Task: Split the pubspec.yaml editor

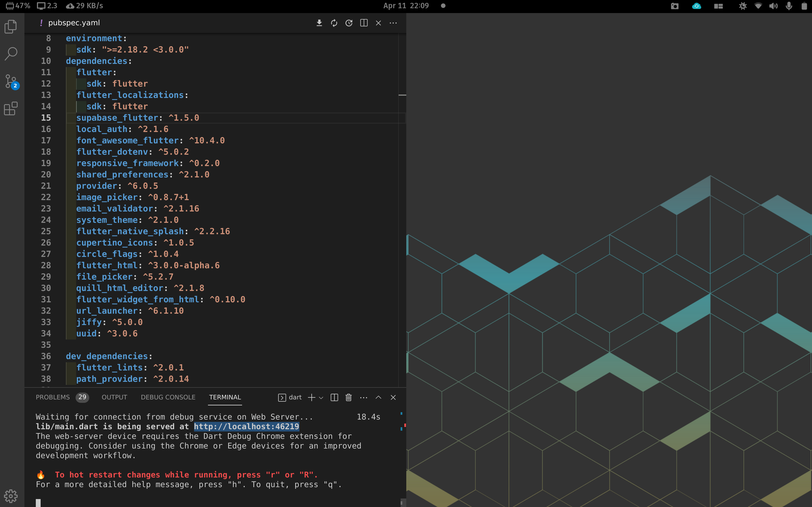Action: (x=364, y=23)
